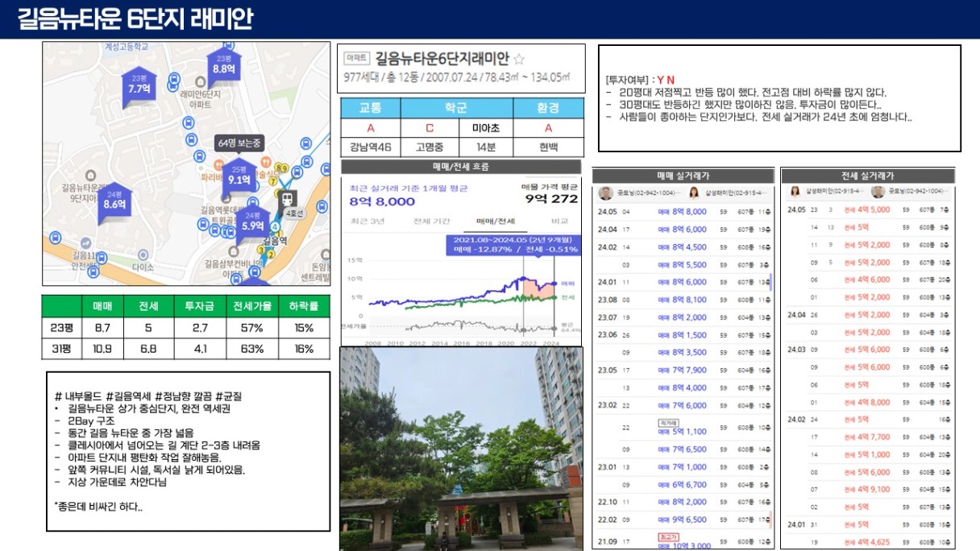Switch to the 전체 기간 chart tab
This screenshot has width=980, height=551.
click(x=432, y=221)
